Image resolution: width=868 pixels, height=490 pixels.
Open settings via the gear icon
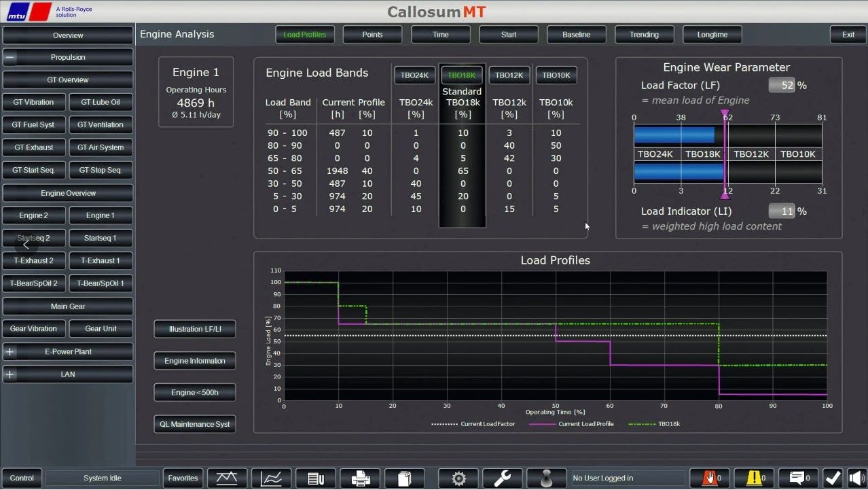click(458, 478)
